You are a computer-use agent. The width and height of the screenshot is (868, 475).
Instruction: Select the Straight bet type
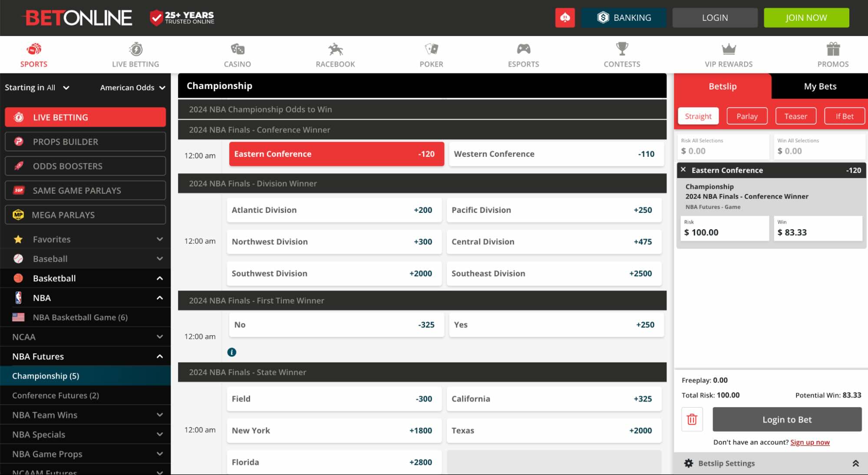(698, 116)
